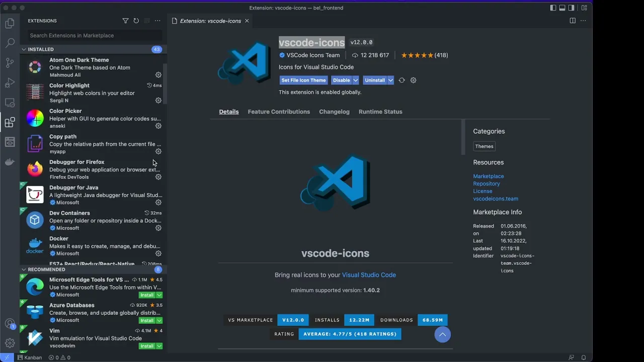This screenshot has height=362, width=644.
Task: Open Debugger for Java manage gear
Action: pos(158,203)
